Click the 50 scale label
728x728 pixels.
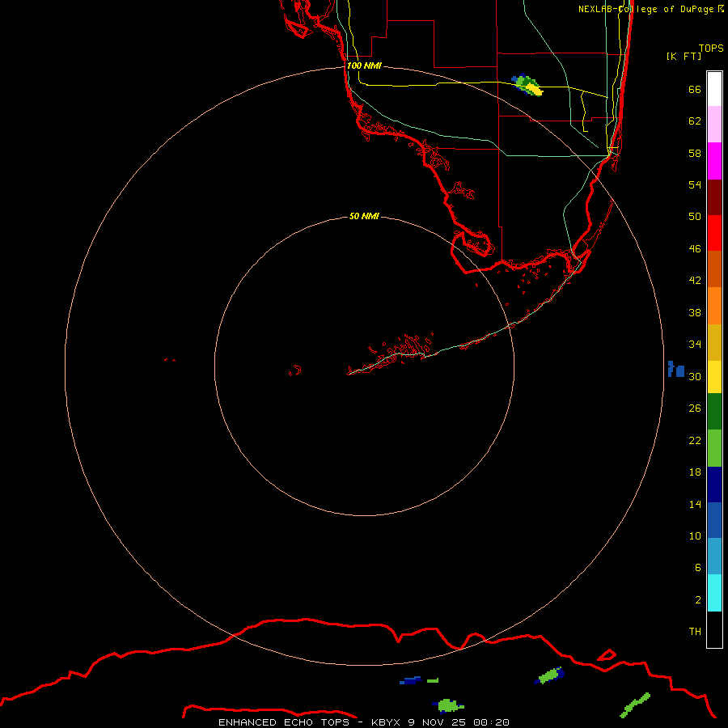point(695,216)
